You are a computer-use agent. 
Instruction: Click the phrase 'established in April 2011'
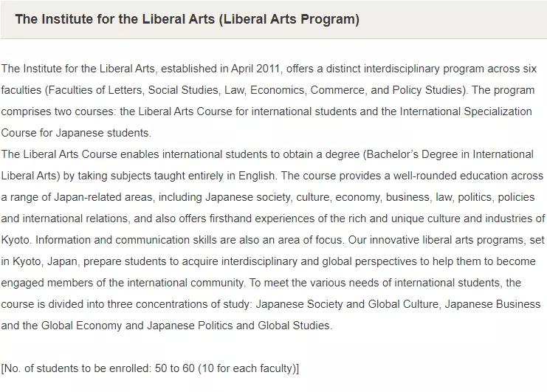point(220,69)
